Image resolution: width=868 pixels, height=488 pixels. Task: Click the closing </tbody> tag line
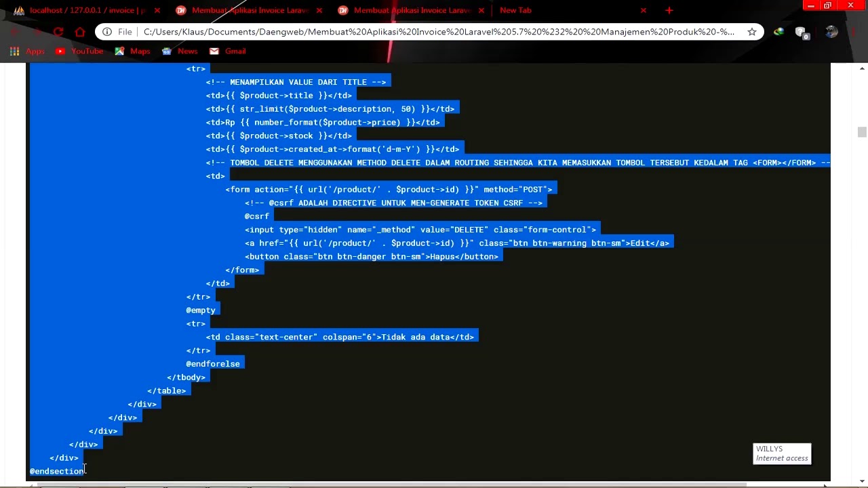tap(186, 377)
